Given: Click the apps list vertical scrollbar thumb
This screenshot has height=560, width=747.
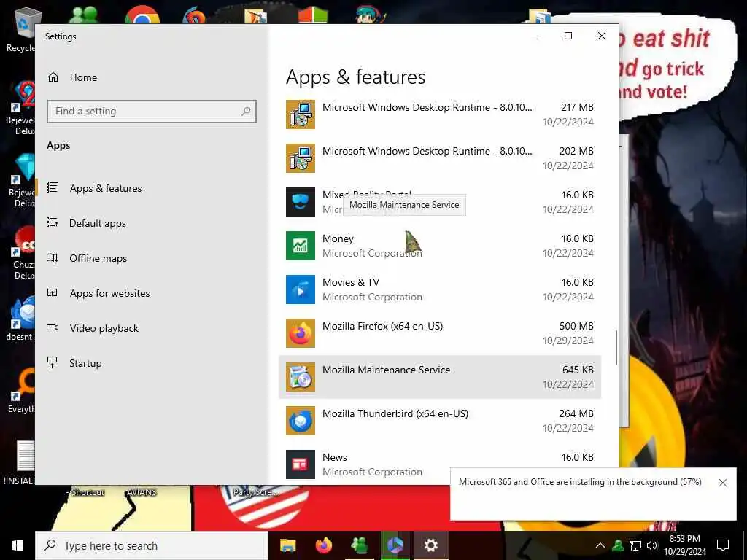Looking at the screenshot, I should (x=616, y=348).
